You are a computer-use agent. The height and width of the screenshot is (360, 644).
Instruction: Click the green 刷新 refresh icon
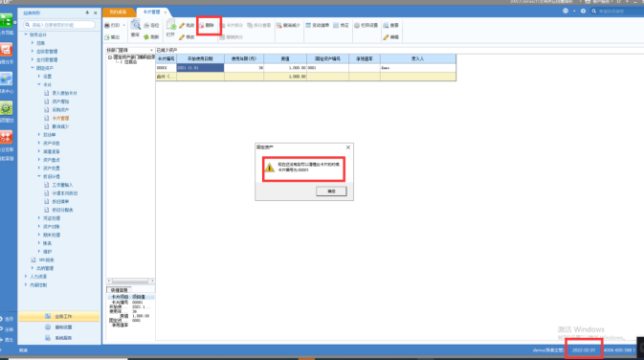(x=146, y=37)
